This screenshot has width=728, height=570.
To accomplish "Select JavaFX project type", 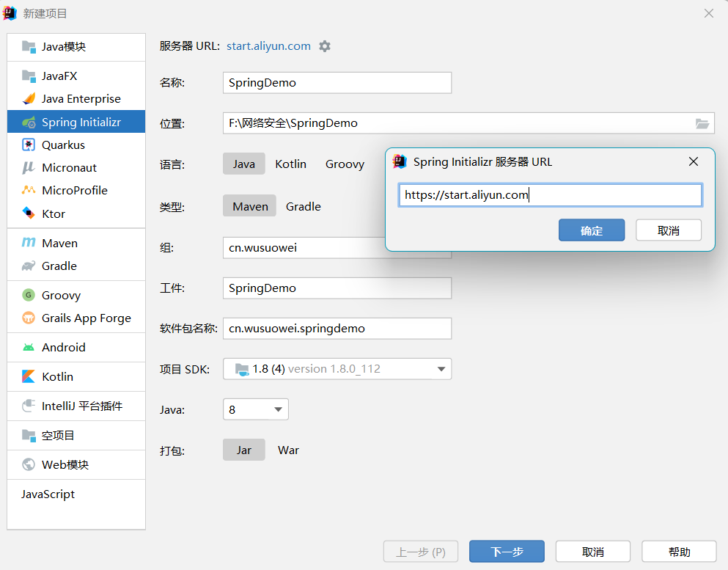I will (76, 76).
